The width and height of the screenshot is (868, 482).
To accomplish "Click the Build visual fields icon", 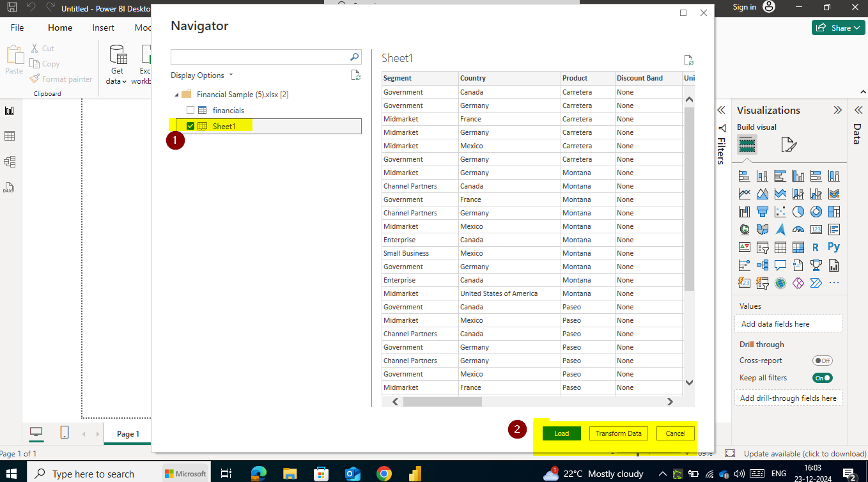I will pyautogui.click(x=747, y=145).
